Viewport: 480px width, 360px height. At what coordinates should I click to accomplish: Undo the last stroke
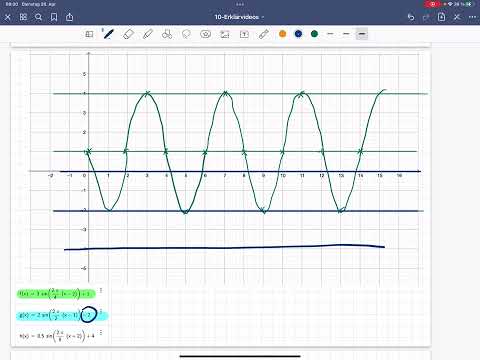pyautogui.click(x=411, y=17)
